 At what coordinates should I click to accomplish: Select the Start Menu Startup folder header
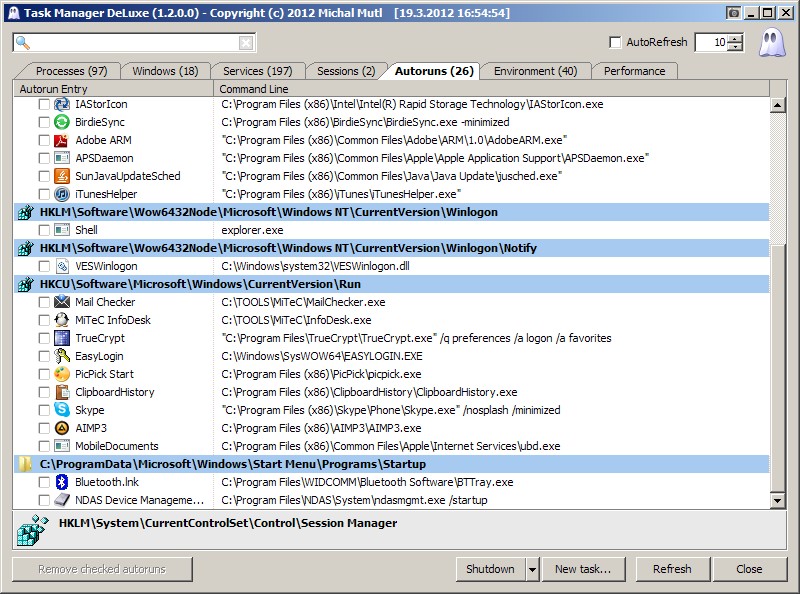pyautogui.click(x=391, y=464)
